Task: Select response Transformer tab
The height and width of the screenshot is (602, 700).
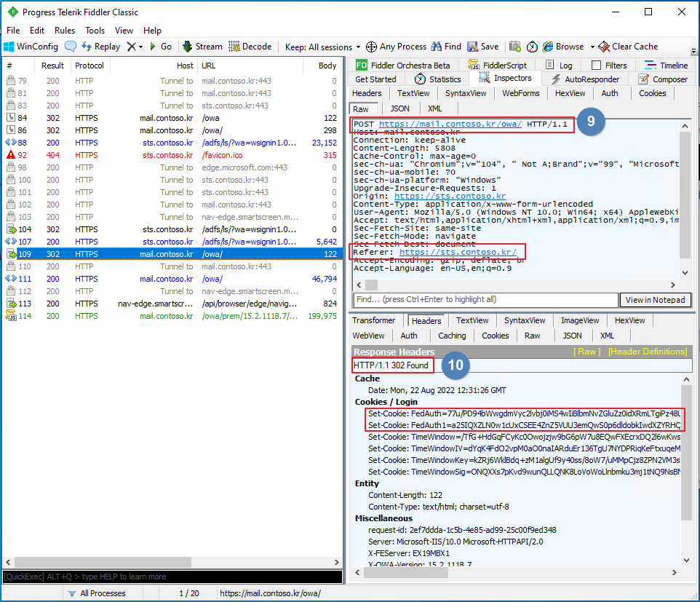Action: 374,320
